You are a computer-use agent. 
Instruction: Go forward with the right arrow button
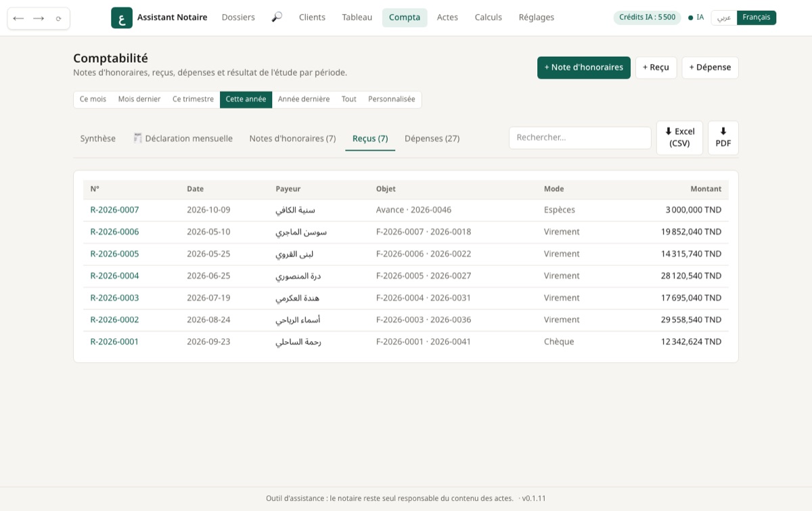coord(39,18)
